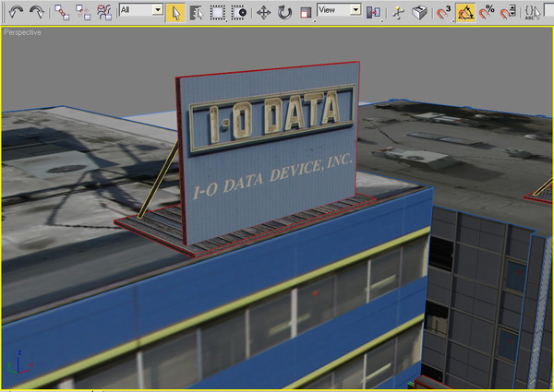This screenshot has width=554, height=392.
Task: Select the yellow support strut behind sign
Action: (x=159, y=178)
